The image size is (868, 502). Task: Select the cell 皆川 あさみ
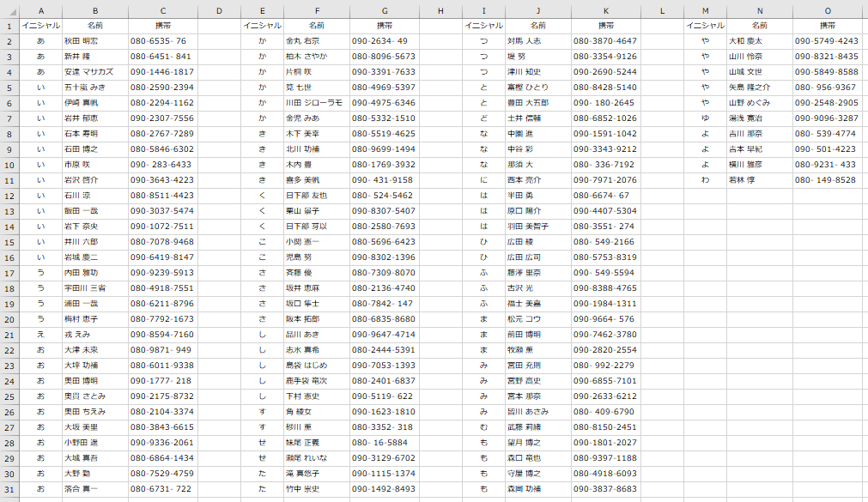538,412
